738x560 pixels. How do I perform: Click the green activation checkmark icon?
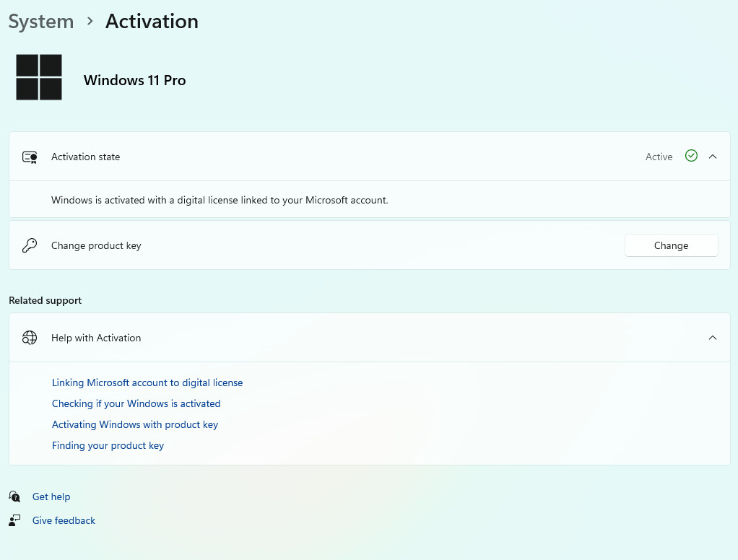[691, 156]
